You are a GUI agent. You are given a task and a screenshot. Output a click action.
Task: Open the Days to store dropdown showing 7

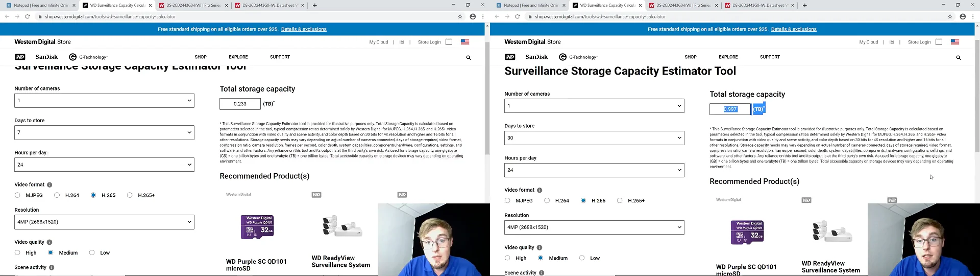point(104,132)
